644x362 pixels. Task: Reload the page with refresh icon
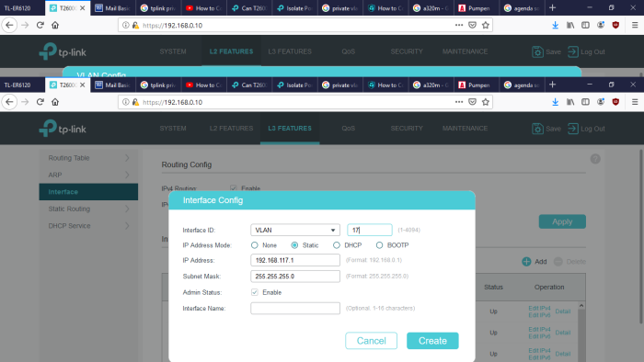[40, 102]
